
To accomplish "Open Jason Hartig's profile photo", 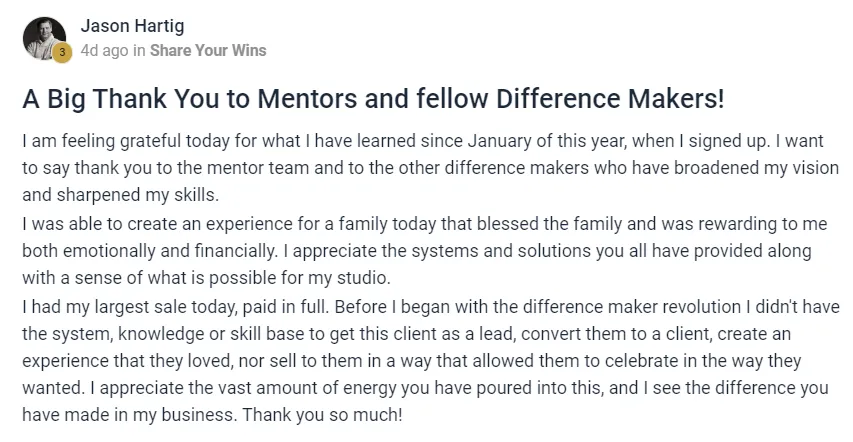I will pyautogui.click(x=44, y=38).
